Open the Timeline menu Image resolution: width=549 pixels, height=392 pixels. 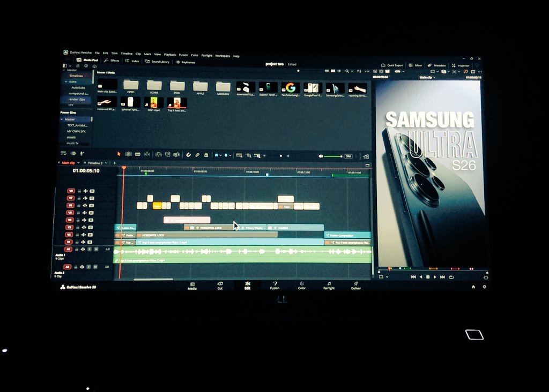127,54
